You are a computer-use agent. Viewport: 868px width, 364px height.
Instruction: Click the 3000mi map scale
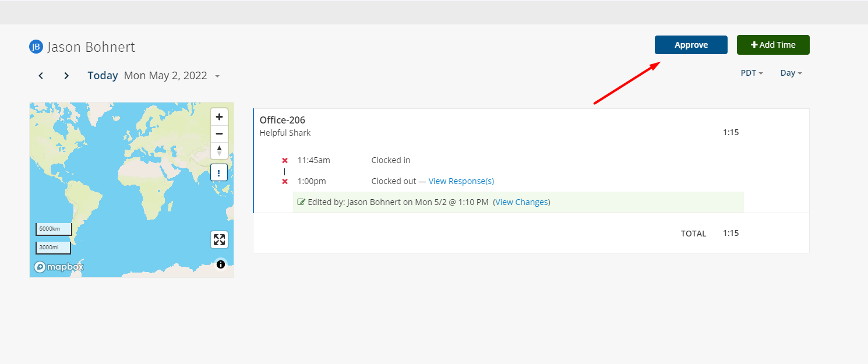(53, 248)
